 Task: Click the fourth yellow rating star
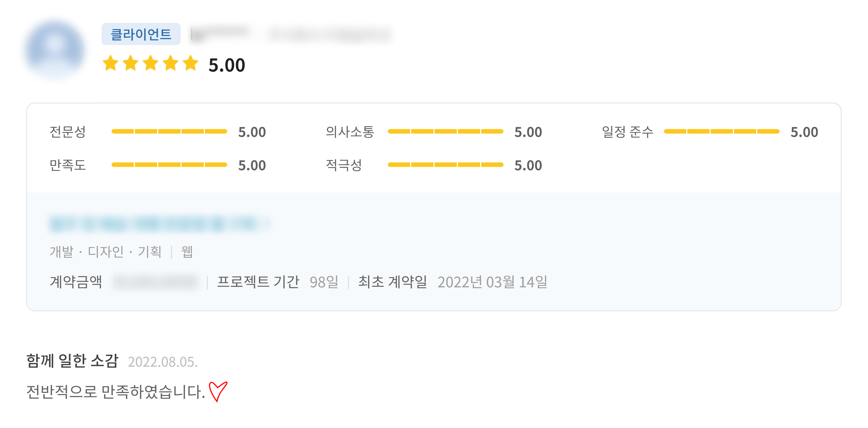pos(171,63)
